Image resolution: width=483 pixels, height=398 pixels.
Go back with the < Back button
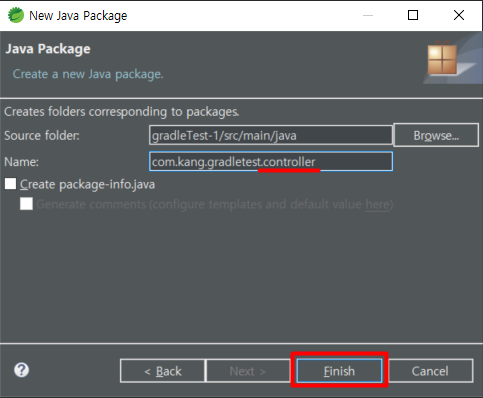click(162, 371)
